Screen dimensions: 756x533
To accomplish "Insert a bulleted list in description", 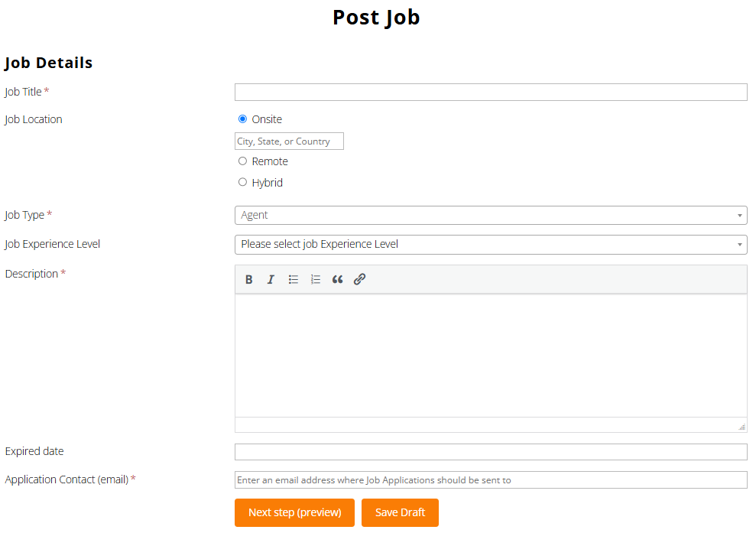I will coord(293,279).
